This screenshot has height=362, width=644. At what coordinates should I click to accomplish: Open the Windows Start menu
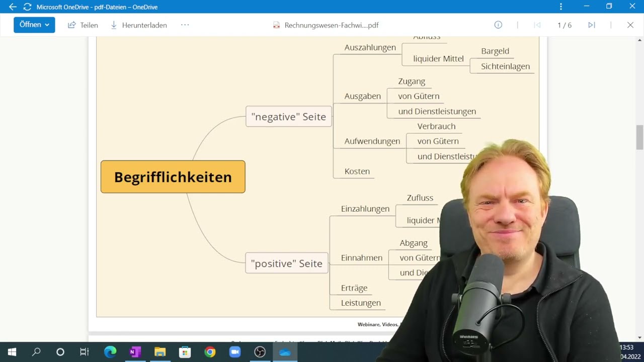click(x=12, y=352)
